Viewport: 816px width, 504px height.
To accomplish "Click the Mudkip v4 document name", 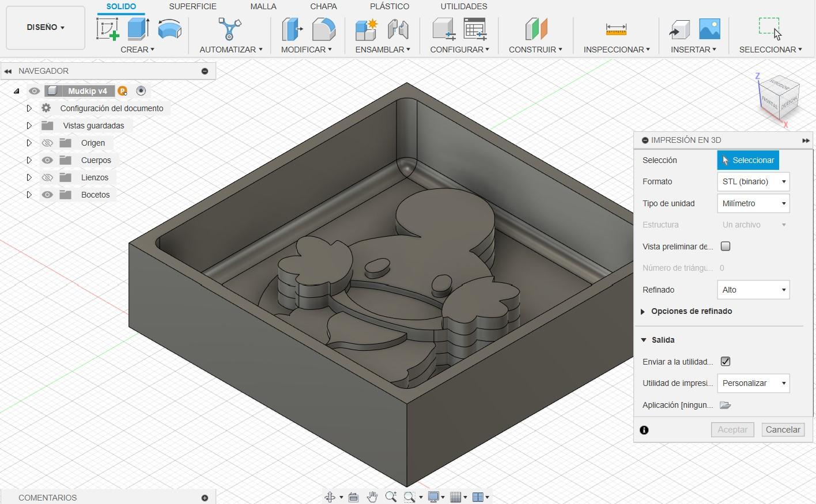I will click(88, 91).
